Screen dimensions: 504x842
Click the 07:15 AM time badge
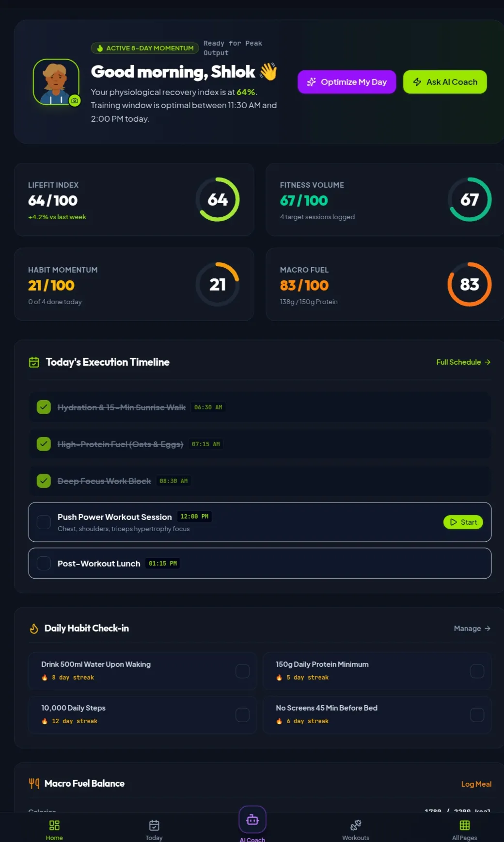click(205, 444)
